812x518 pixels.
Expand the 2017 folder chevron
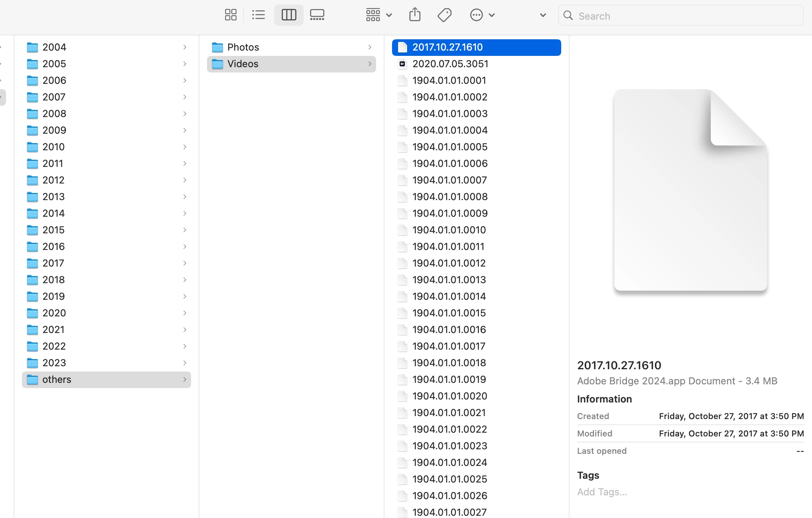tap(185, 263)
